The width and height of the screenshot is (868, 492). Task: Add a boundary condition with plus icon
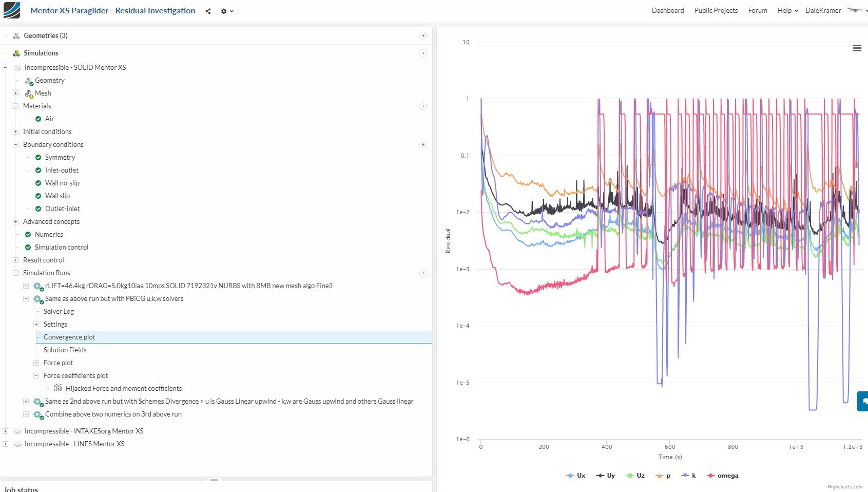pyautogui.click(x=423, y=145)
